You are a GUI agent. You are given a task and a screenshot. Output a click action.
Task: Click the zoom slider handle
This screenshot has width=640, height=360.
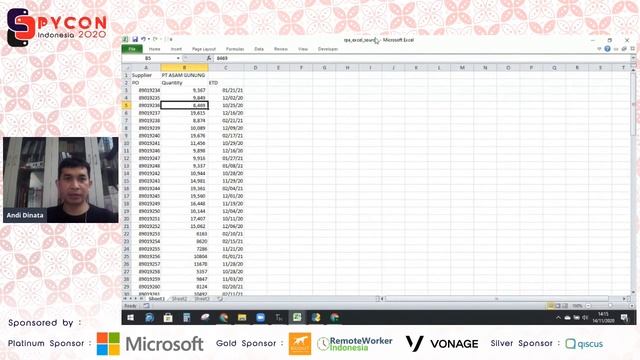coord(611,306)
